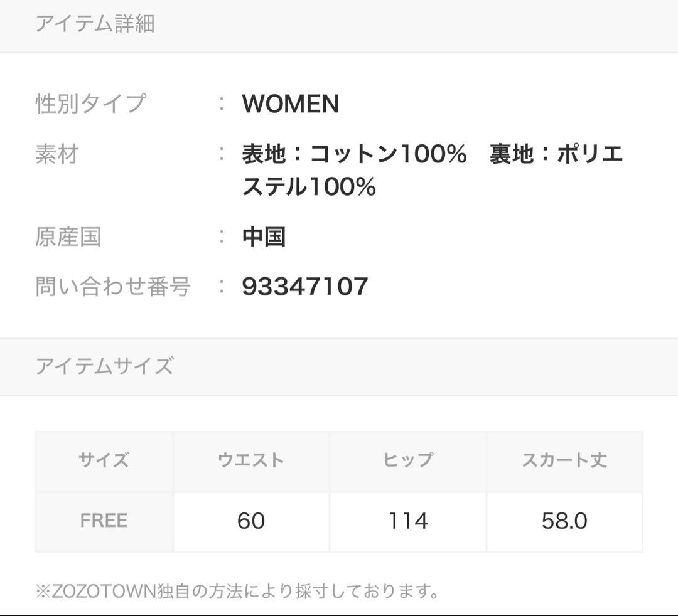This screenshot has width=678, height=616.
Task: Select the FREE size row cell
Action: coord(104,521)
